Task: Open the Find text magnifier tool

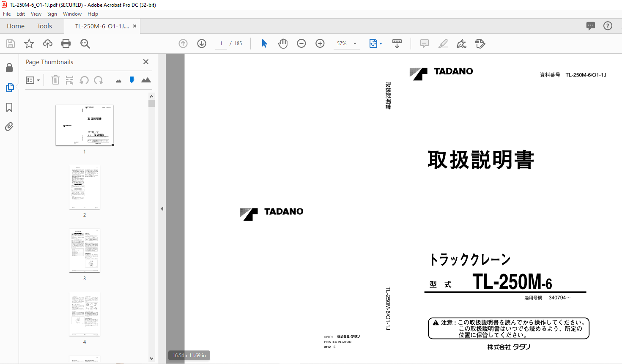Action: tap(85, 44)
